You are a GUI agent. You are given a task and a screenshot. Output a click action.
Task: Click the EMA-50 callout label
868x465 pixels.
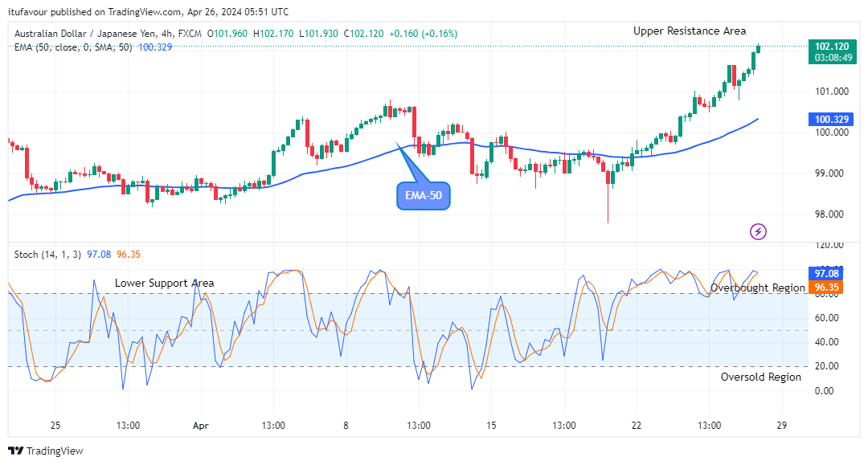click(424, 196)
